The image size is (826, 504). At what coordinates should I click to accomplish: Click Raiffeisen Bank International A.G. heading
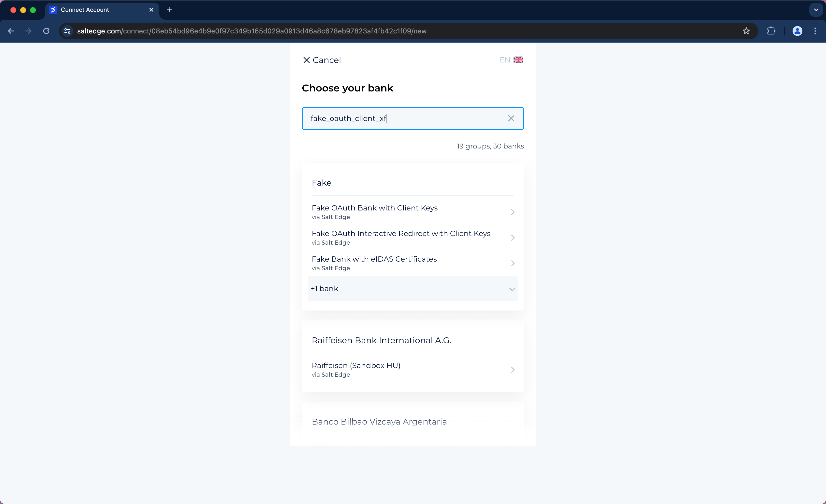(382, 340)
